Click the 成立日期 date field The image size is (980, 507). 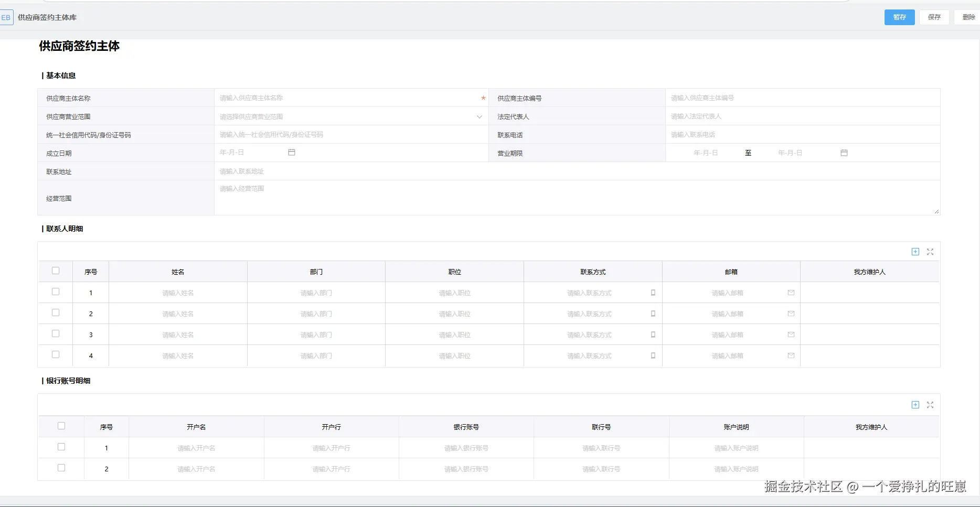point(258,153)
